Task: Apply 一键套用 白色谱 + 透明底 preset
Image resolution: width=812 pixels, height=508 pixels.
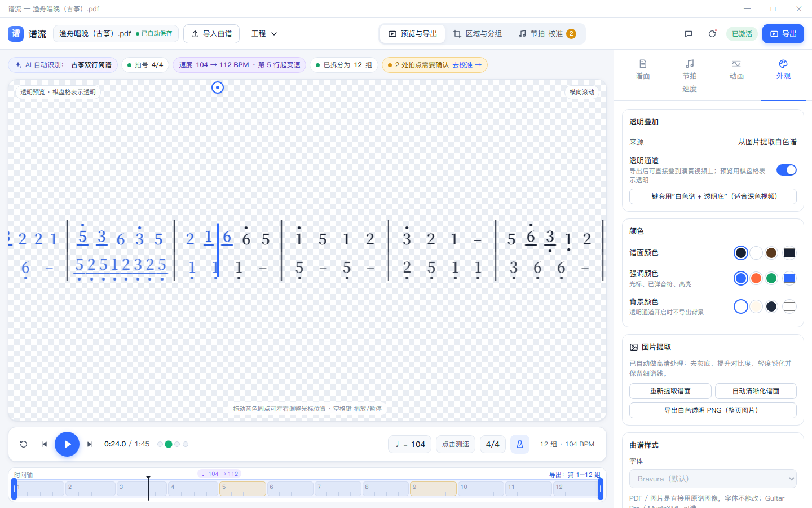Action: coord(713,196)
